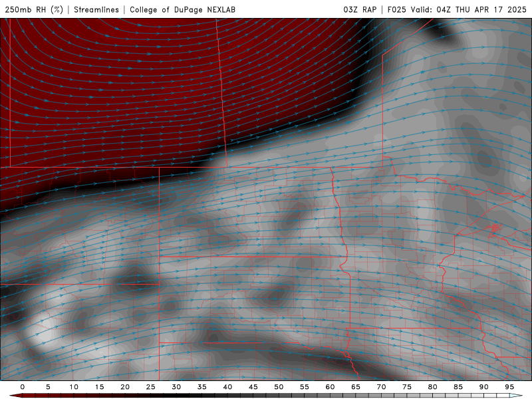This screenshot has width=532, height=399.
Task: Click the "5" label on the color scale
Action: [x=48, y=387]
